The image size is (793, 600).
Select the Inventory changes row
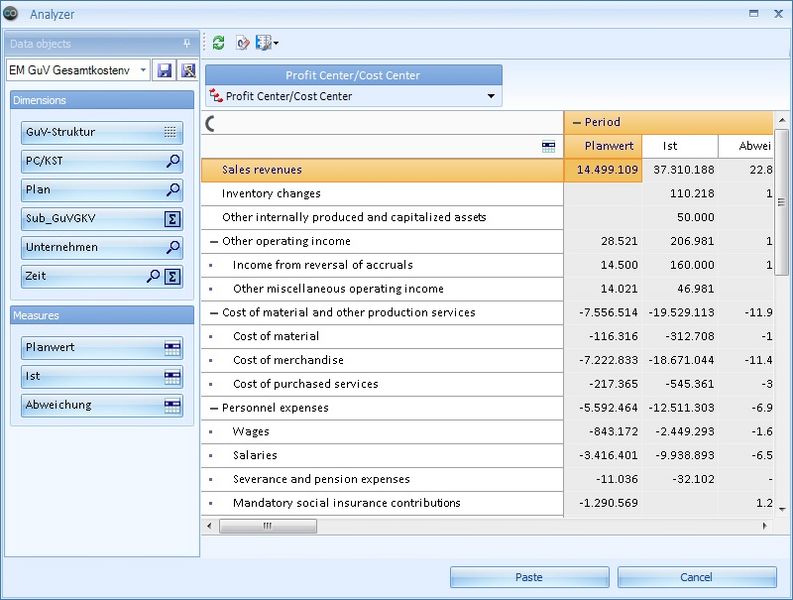click(x=382, y=194)
